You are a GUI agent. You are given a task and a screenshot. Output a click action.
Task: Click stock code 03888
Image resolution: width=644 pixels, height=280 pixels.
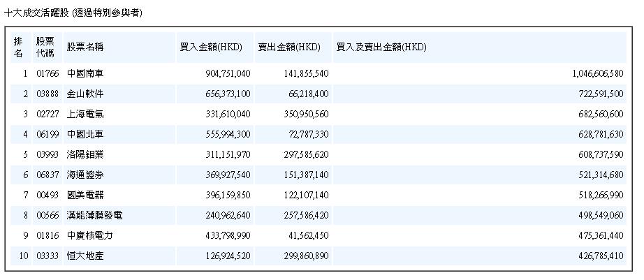click(x=45, y=94)
